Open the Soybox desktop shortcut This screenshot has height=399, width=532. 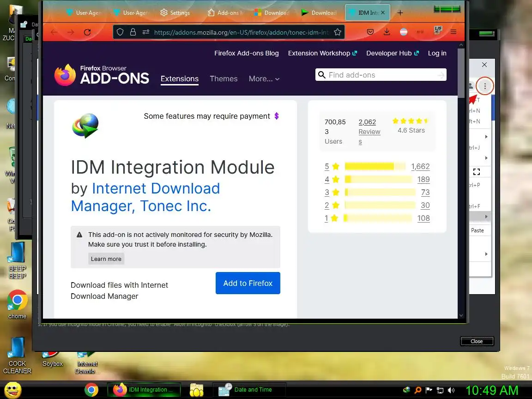point(52,360)
